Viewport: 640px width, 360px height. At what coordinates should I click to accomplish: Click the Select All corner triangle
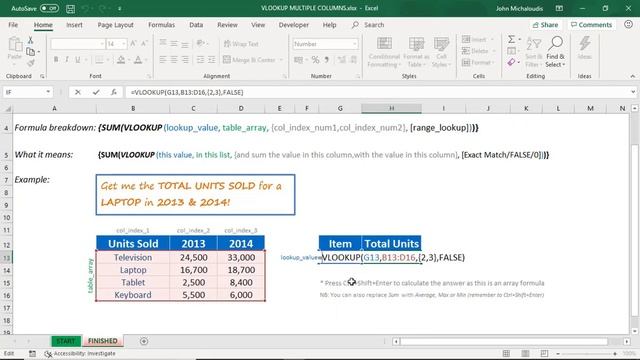point(8,109)
